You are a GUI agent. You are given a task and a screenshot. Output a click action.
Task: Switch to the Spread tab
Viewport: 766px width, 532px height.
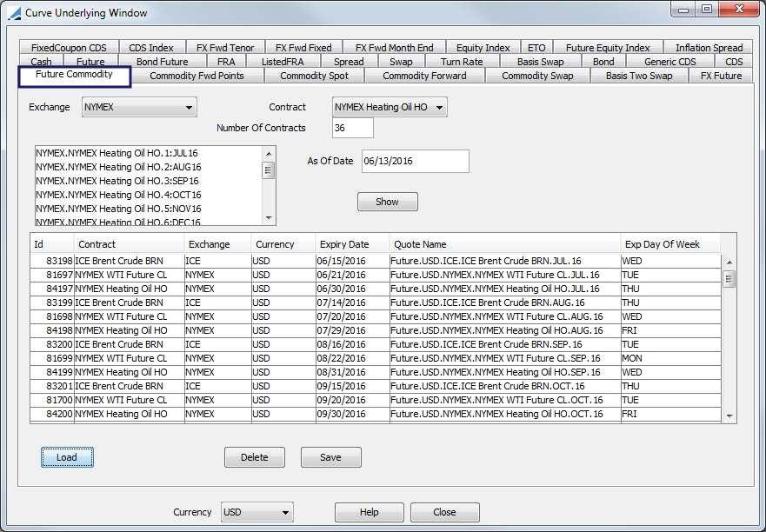click(349, 62)
